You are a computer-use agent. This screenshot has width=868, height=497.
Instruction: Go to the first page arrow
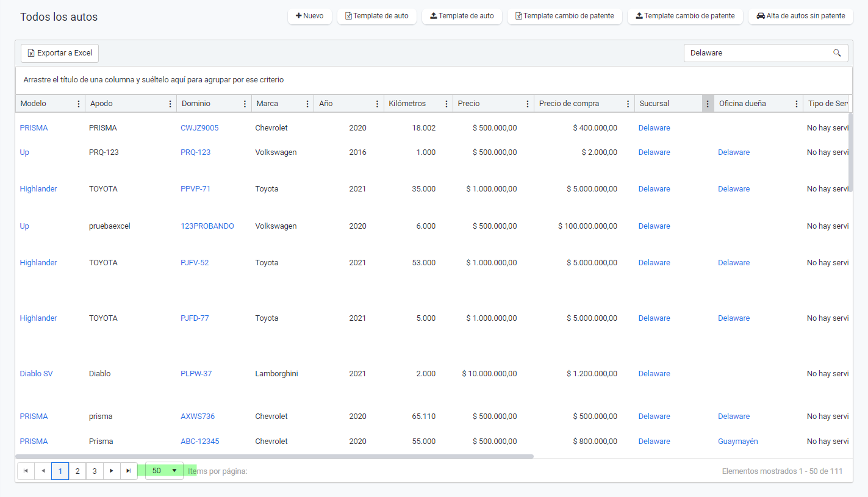[26, 471]
